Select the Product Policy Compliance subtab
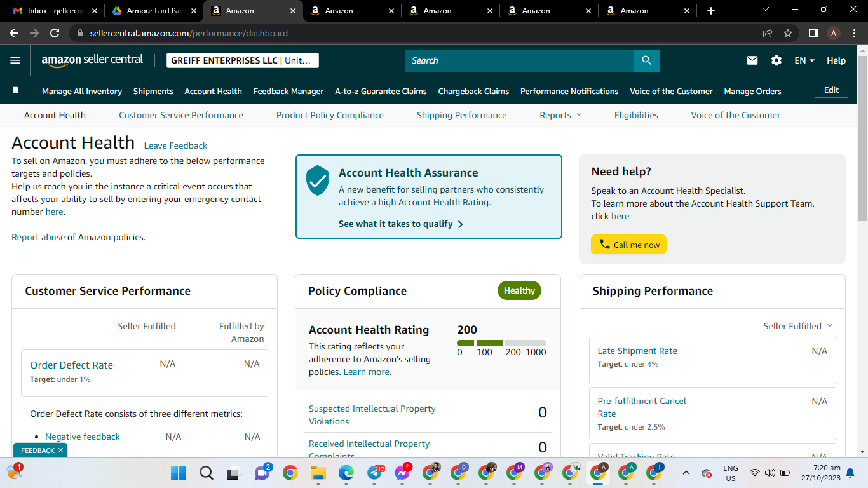The height and width of the screenshot is (488, 868). click(330, 115)
